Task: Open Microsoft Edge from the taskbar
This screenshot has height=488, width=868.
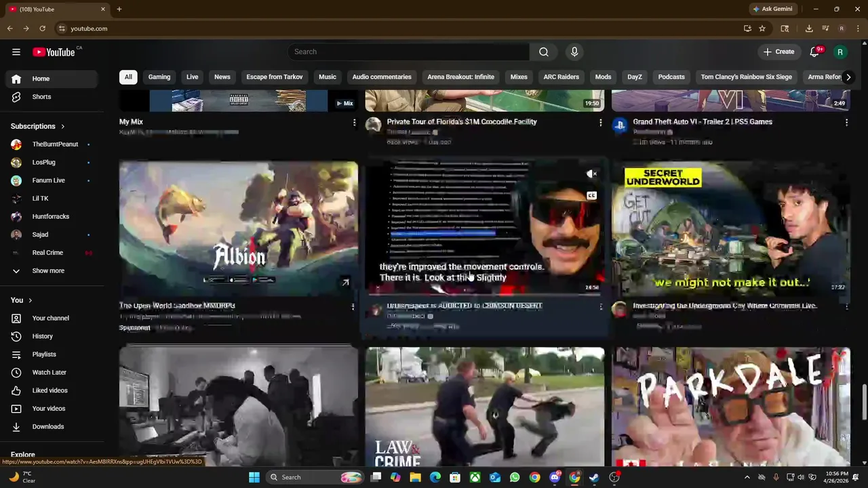Action: 435,477
